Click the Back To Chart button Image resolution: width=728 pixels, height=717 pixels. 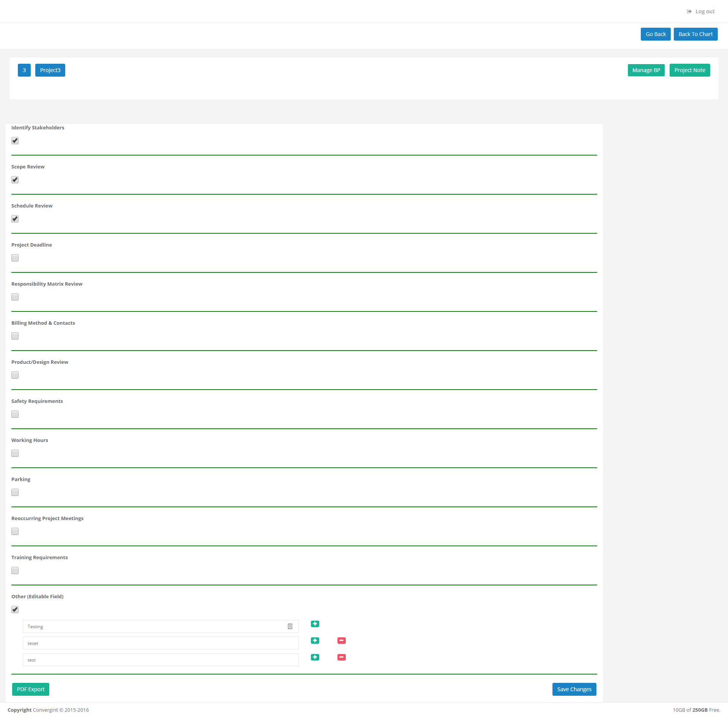(x=695, y=34)
